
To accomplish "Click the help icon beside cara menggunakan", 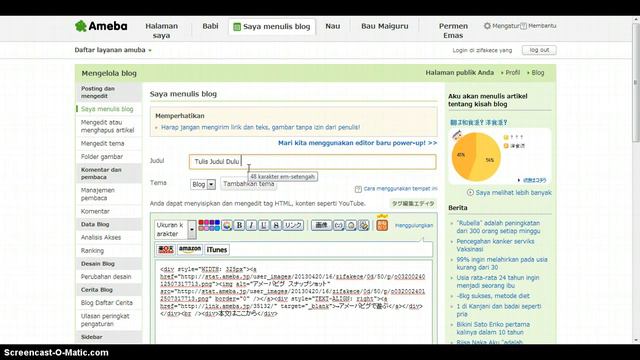I will [x=358, y=189].
